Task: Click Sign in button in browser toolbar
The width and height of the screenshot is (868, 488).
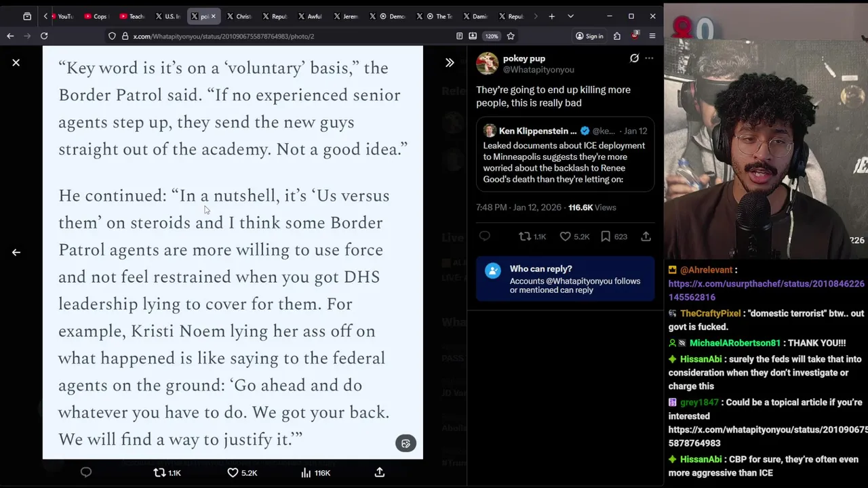Action: point(589,36)
